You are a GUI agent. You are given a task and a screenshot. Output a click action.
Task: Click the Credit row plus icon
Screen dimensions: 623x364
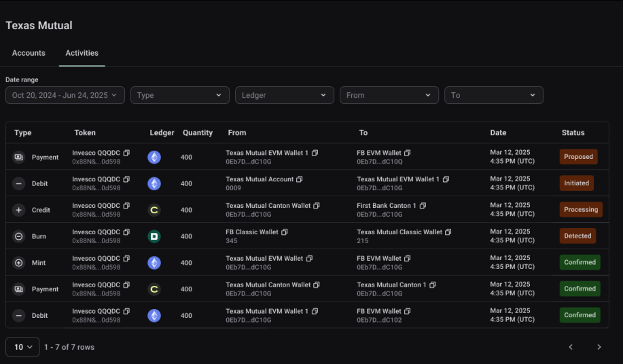tap(18, 210)
